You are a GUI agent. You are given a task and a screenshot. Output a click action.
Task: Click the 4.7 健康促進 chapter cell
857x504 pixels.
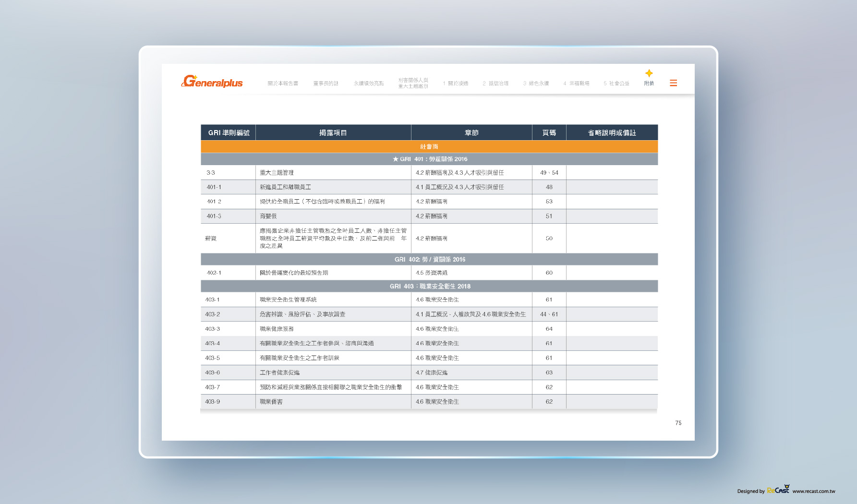(471, 372)
